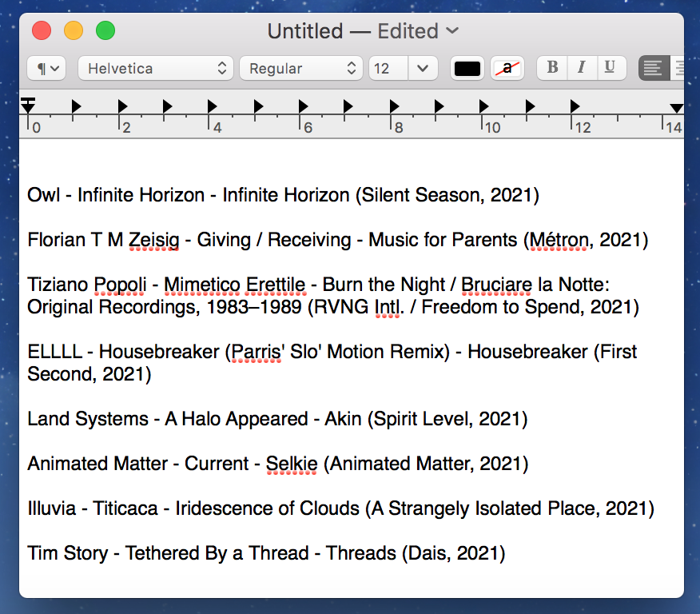The height and width of the screenshot is (614, 700).
Task: Click the tab stop marker at ruler 4
Action: click(212, 106)
